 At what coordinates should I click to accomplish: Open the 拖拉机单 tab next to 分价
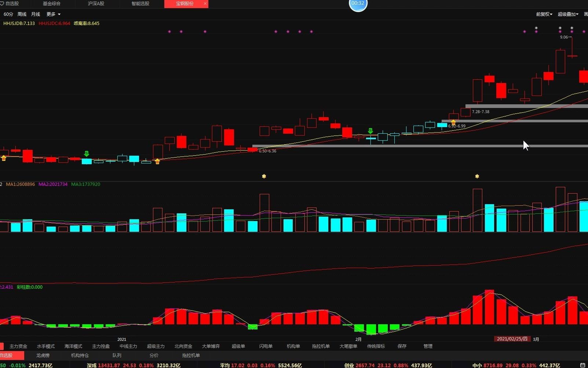click(191, 356)
